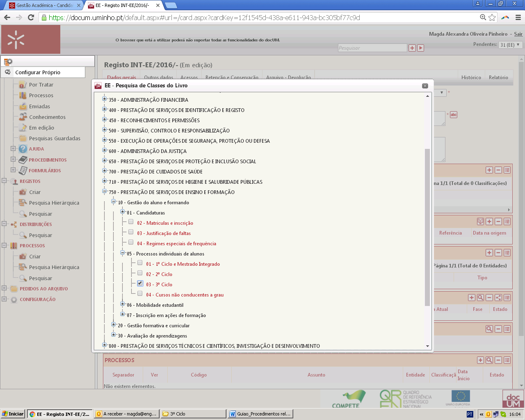Expand the 06 - Mobilidade estudantil node
Screen dimensions: 525x420
point(123,304)
